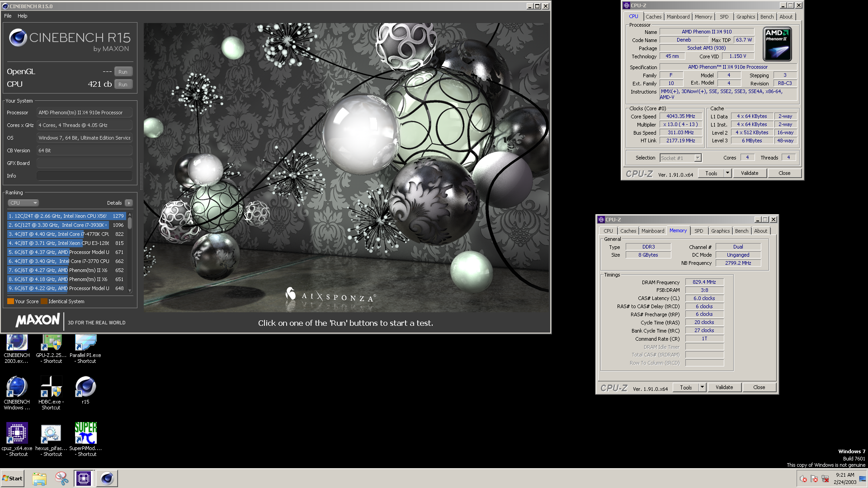
Task: Open the hexus_pifast desktop shortcut
Action: tap(51, 439)
